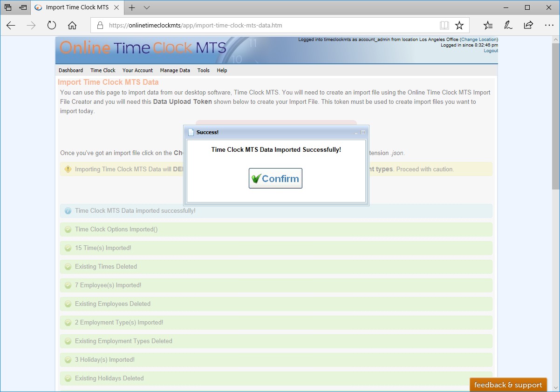
Task: Click checkmark icon next to 7 Employee(s) Imported
Action: point(68,285)
